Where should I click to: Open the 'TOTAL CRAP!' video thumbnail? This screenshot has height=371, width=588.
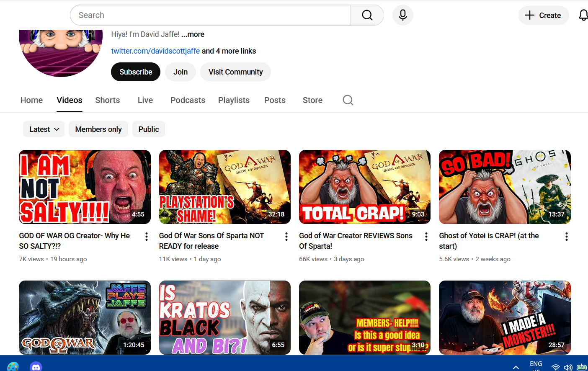[x=364, y=187]
